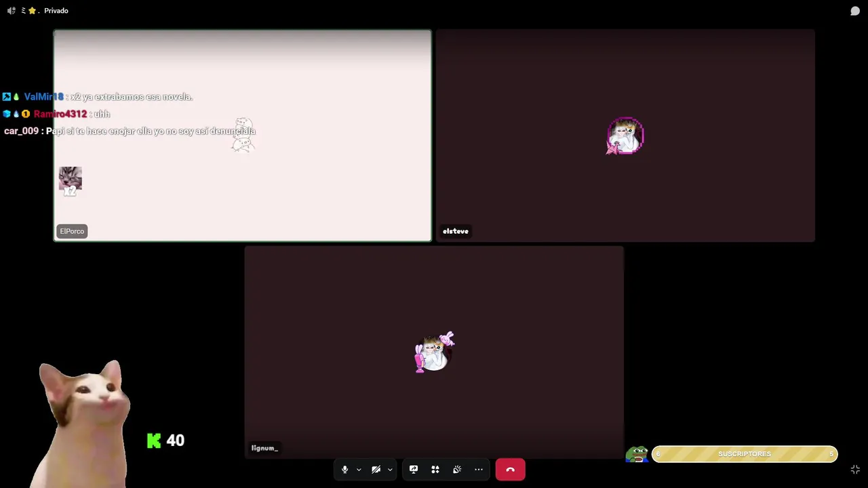868x488 pixels.
Task: Click the ValMin18 chat username
Action: pos(43,97)
